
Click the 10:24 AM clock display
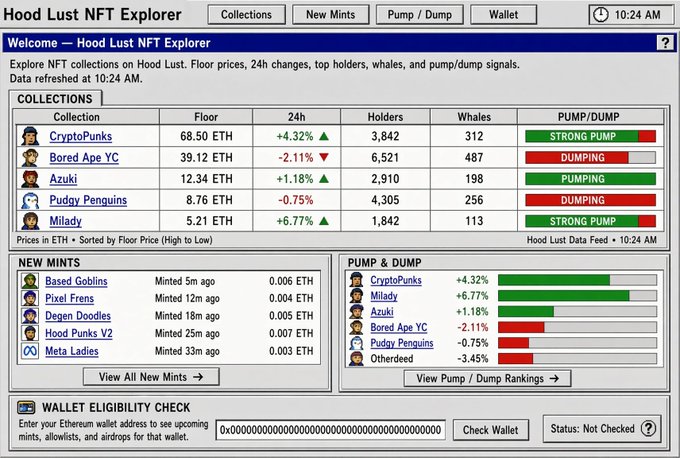(x=630, y=15)
